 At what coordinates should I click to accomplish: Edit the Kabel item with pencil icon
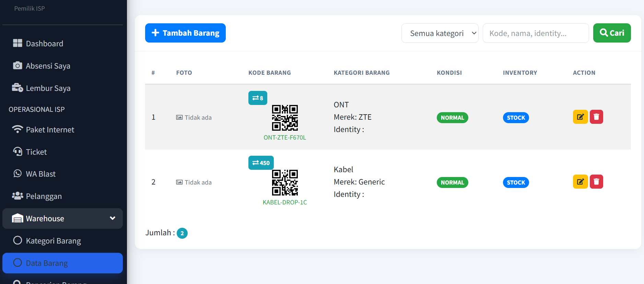click(580, 182)
